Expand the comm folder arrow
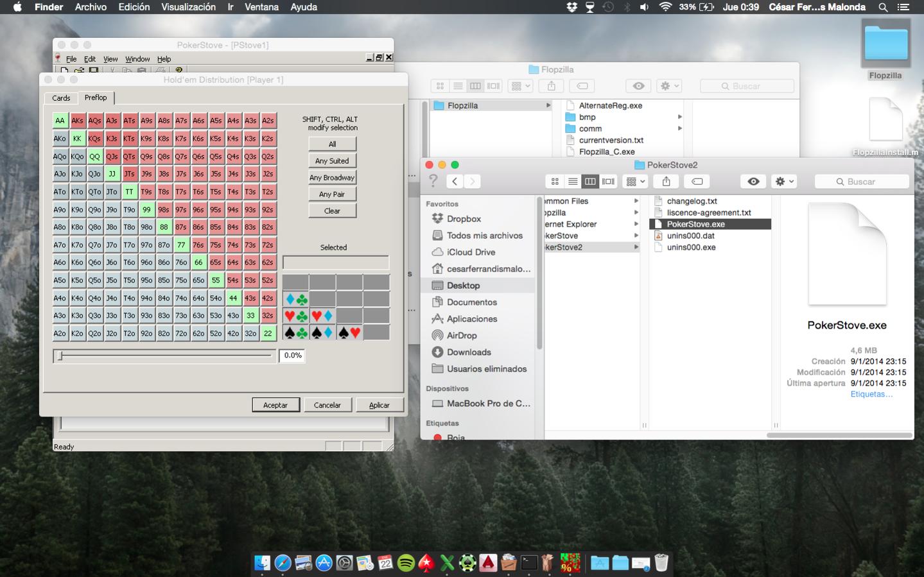924x577 pixels. [x=679, y=129]
